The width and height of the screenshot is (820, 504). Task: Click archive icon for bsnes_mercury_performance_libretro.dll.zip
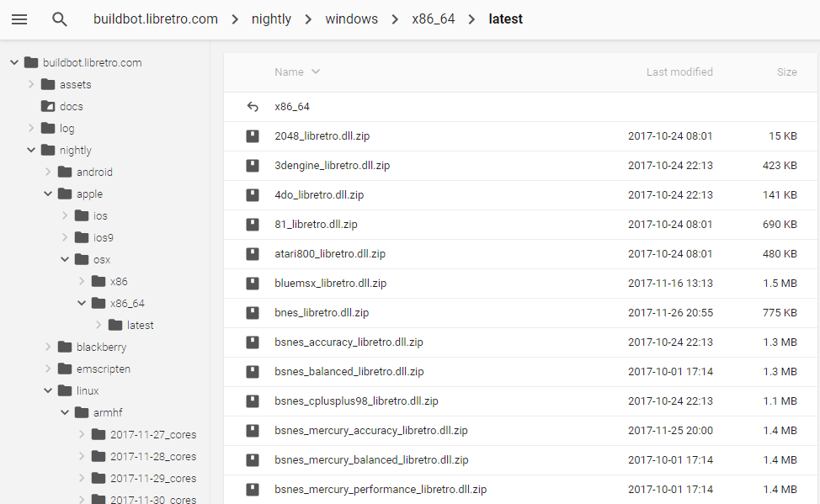click(x=253, y=490)
